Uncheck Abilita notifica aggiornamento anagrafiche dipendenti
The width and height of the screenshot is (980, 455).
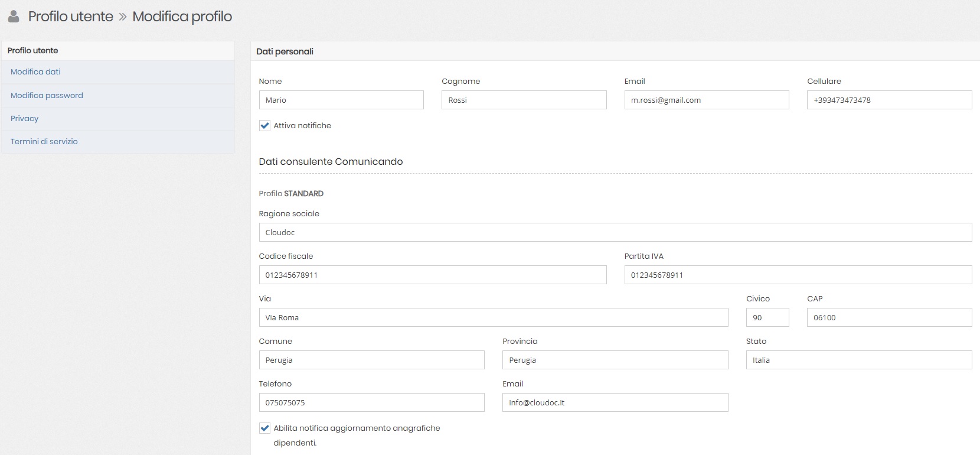point(265,428)
